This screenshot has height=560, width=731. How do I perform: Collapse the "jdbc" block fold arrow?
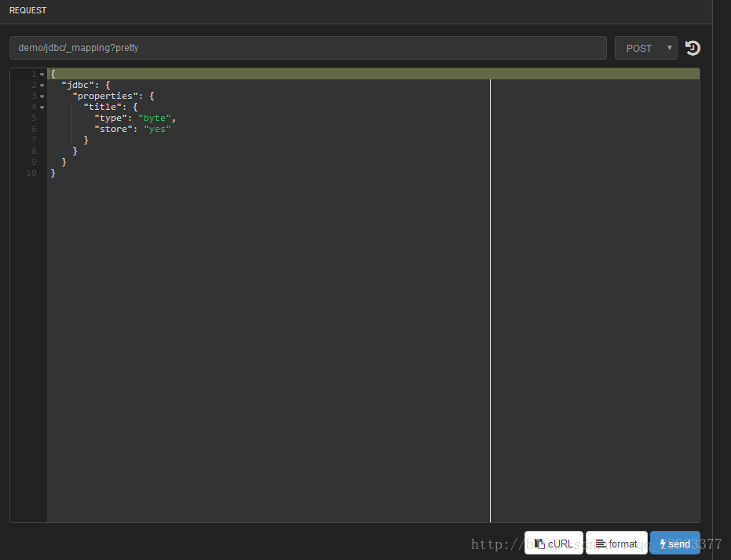coord(42,86)
